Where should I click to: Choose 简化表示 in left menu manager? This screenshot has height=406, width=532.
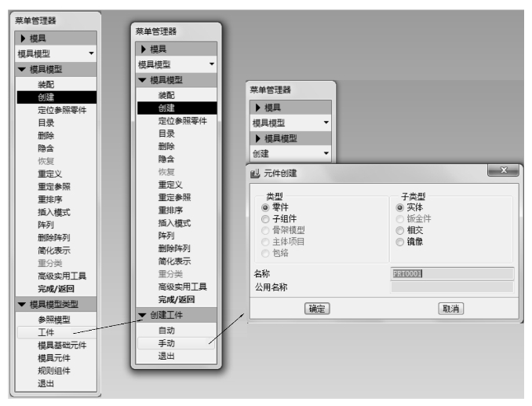click(54, 251)
